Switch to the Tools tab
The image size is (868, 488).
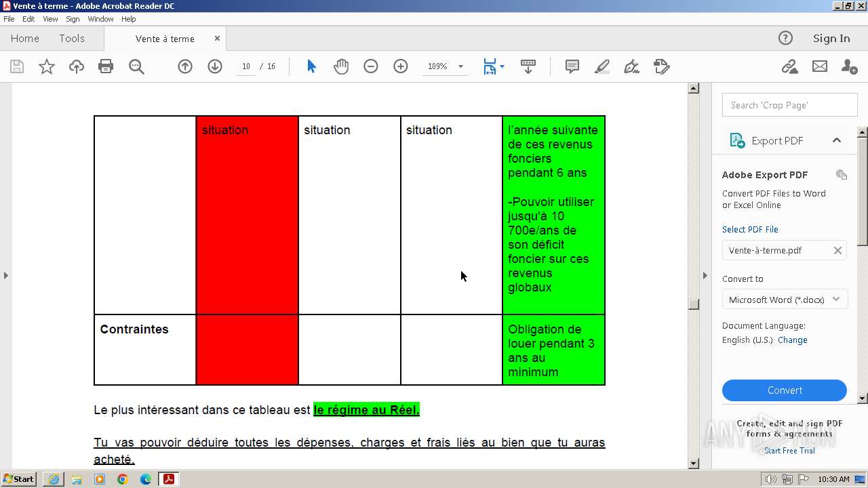tap(72, 39)
